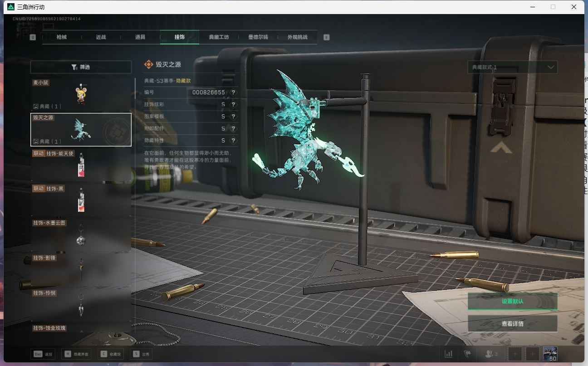The height and width of the screenshot is (366, 588).
Task: Click the help icon beside 编号 serial number
Action: (233, 93)
